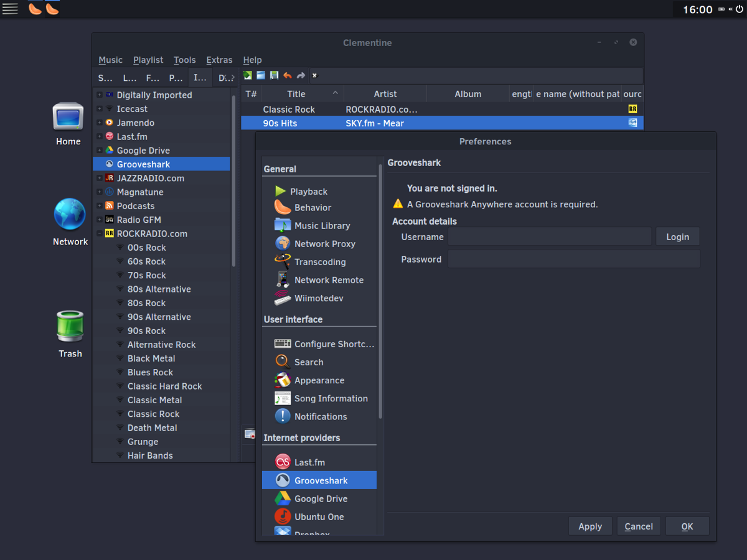747x560 pixels.
Task: Collapse the ROCKRADIO.com tree node
Action: tap(100, 233)
